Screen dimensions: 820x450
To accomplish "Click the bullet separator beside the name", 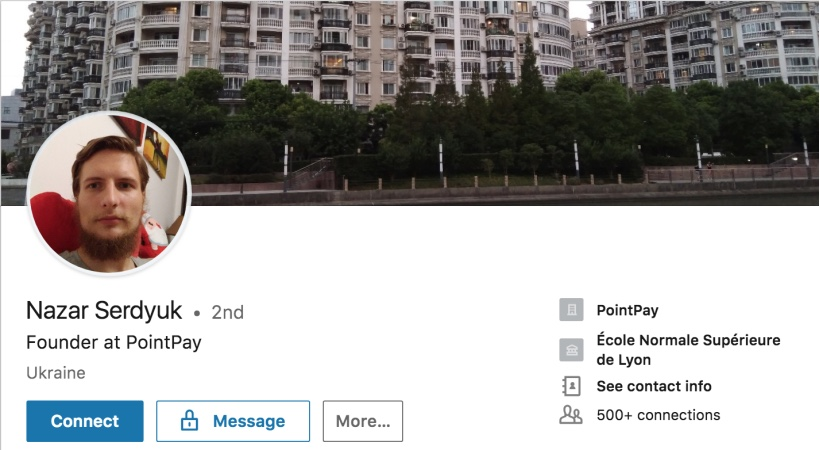I will click(x=197, y=313).
